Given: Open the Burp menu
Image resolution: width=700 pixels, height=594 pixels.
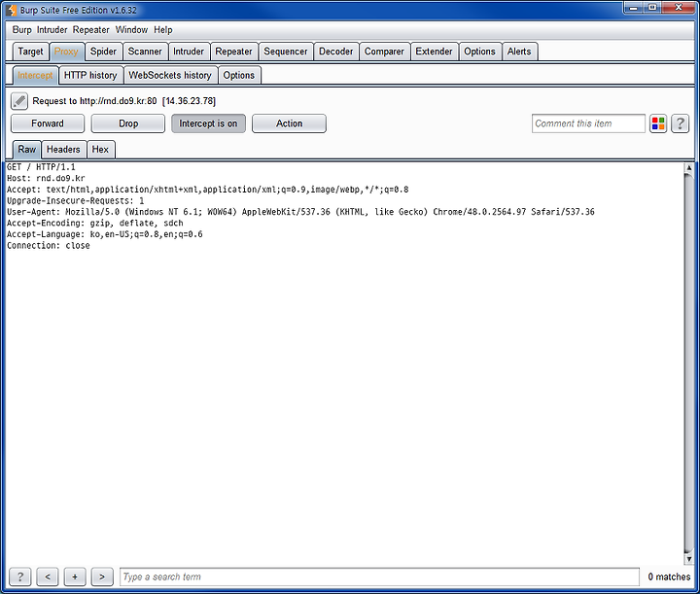Looking at the screenshot, I should click(21, 30).
